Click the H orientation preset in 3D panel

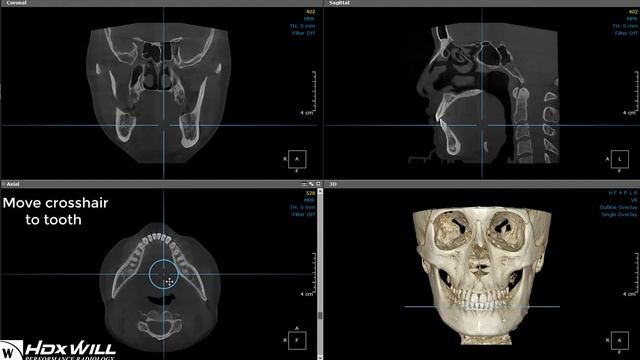point(610,193)
